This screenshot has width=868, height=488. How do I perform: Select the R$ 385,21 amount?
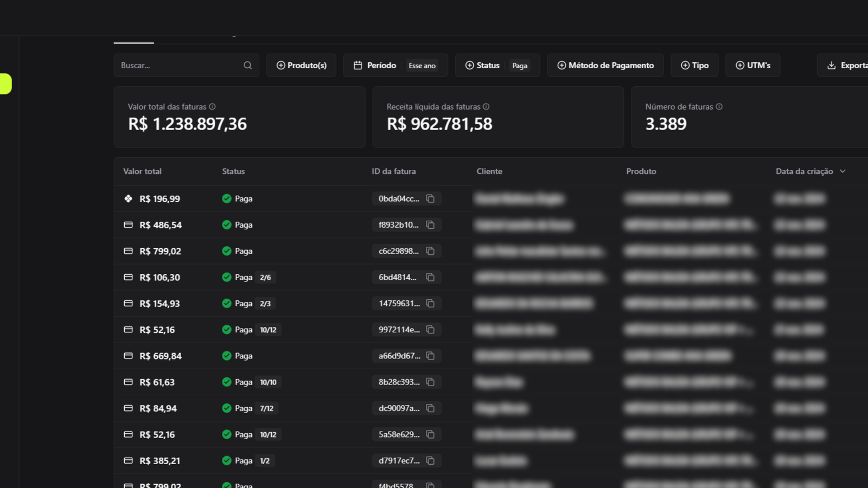coord(159,461)
